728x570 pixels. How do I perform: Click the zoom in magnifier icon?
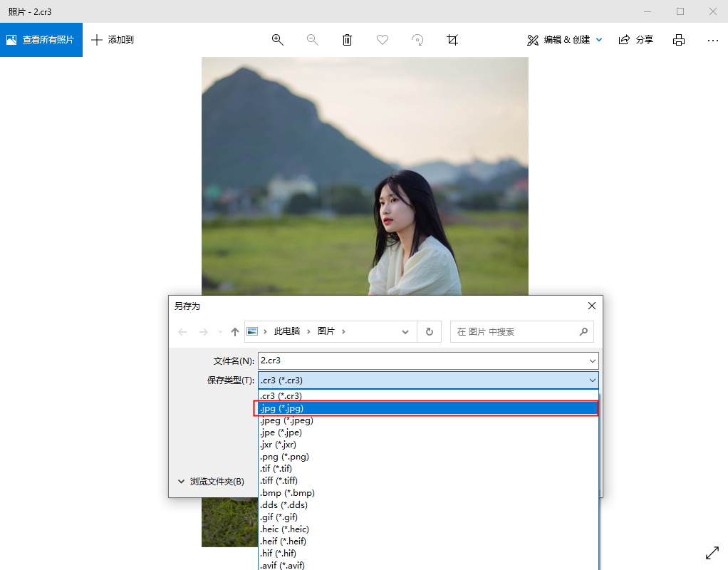click(x=278, y=40)
